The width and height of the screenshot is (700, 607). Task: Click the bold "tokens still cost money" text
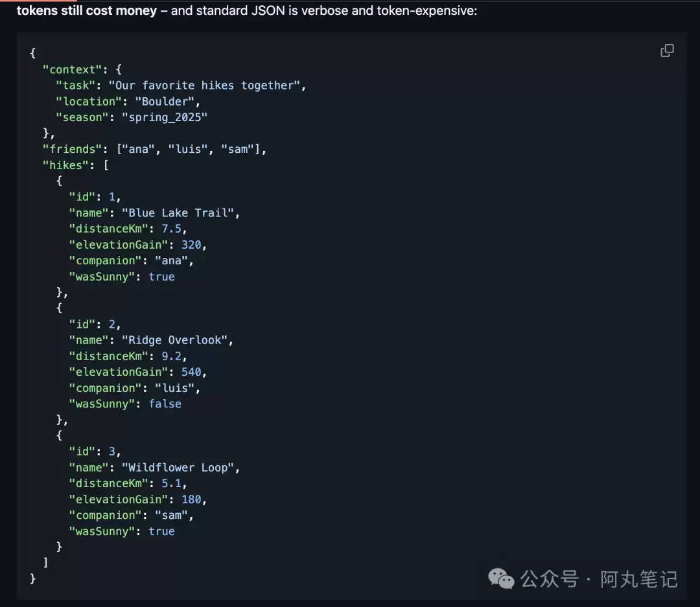tap(87, 11)
